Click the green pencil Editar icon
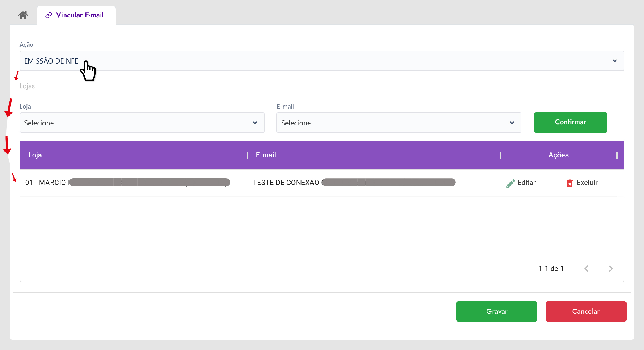 (510, 183)
